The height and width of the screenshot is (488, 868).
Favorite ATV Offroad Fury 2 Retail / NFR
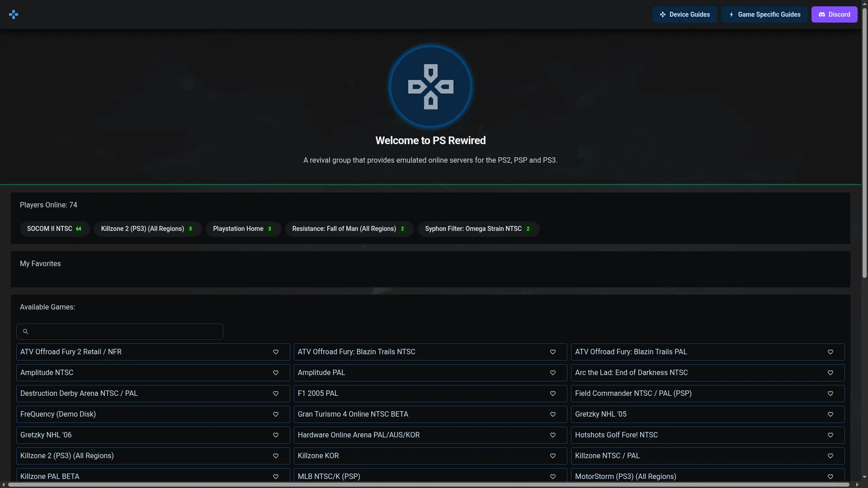(276, 352)
